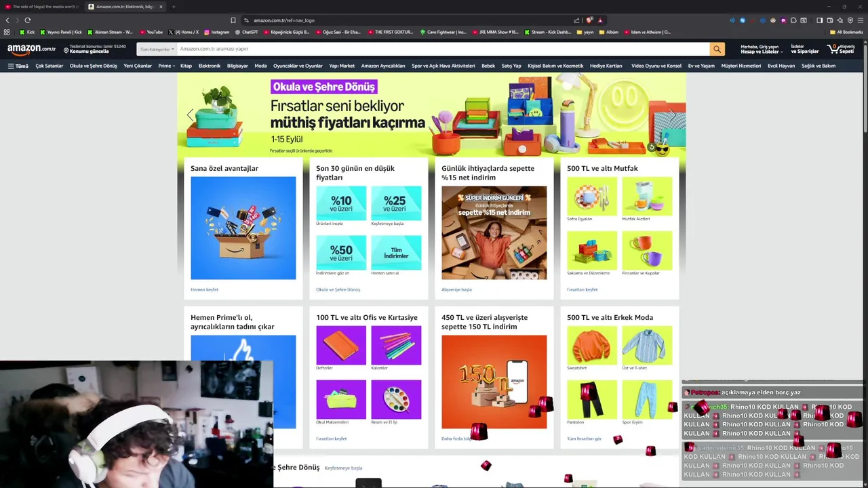The image size is (868, 488).
Task: Click the orange search magnifier button
Action: 717,49
